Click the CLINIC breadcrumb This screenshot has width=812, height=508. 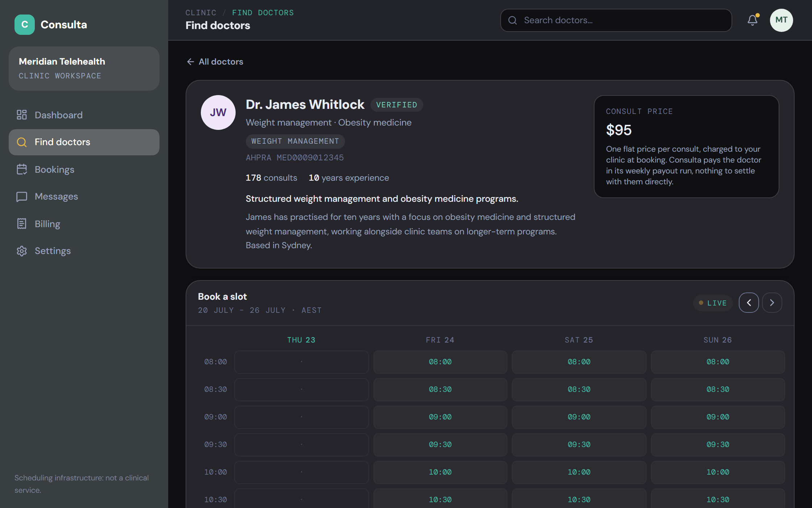point(201,13)
